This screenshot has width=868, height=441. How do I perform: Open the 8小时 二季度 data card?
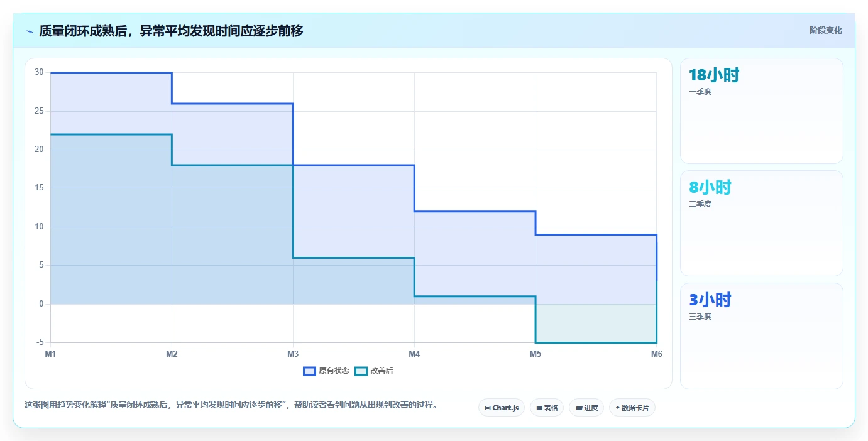tap(761, 223)
